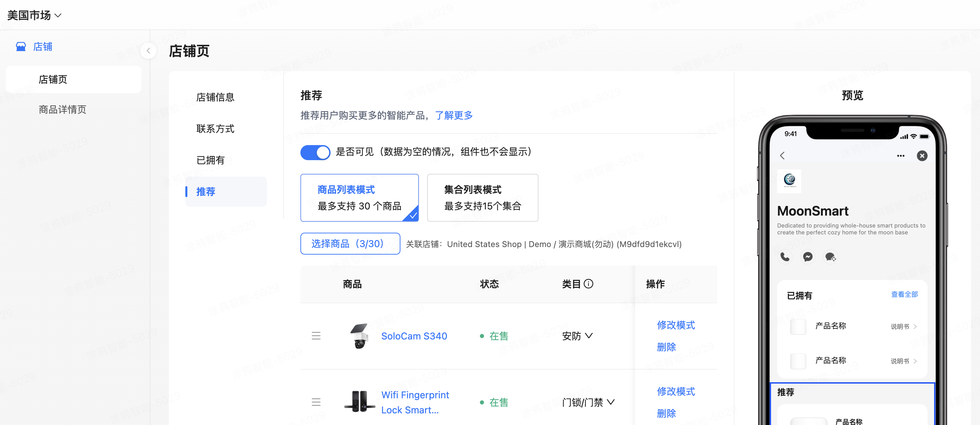Open the 了解更多 link
The image size is (980, 425).
[454, 115]
